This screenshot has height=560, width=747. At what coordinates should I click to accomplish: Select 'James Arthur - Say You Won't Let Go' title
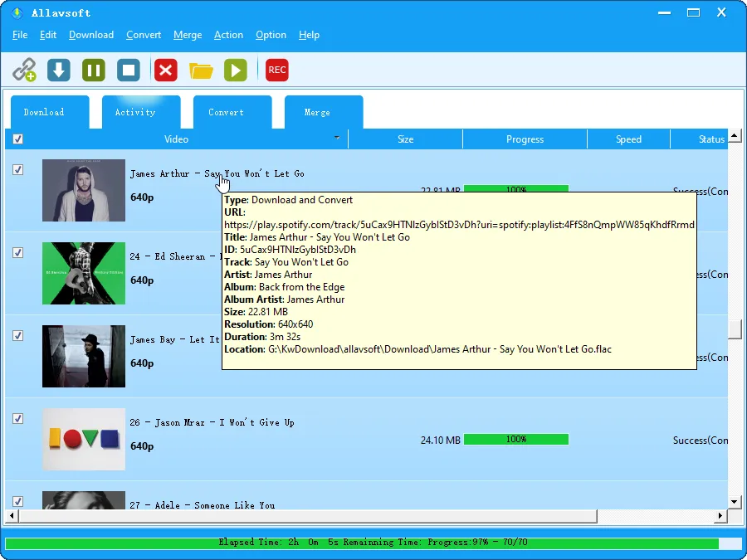217,174
